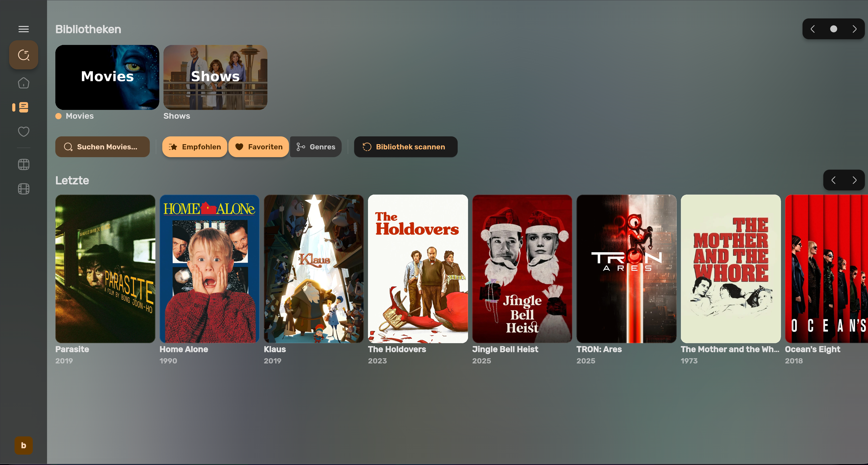The height and width of the screenshot is (465, 868).
Task: Open the Home Alone poster
Action: 209,269
